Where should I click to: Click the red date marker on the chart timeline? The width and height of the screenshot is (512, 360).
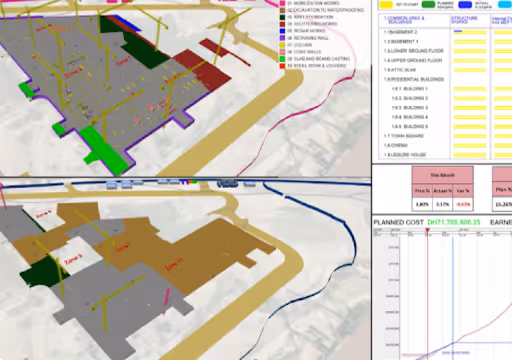(427, 230)
